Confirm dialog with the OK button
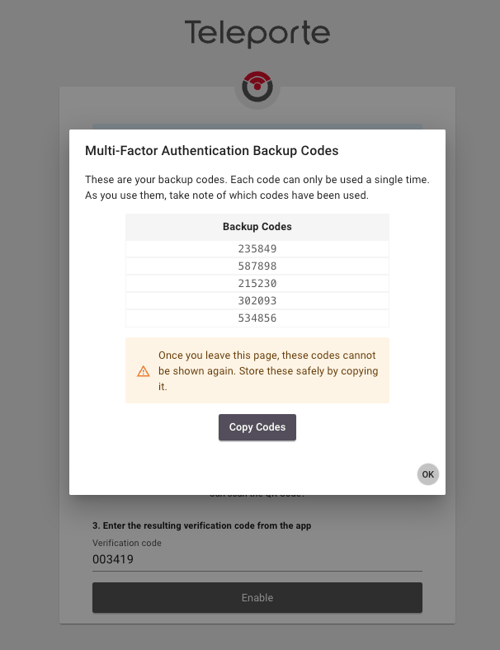Viewport: 500px width, 650px height. [x=428, y=474]
